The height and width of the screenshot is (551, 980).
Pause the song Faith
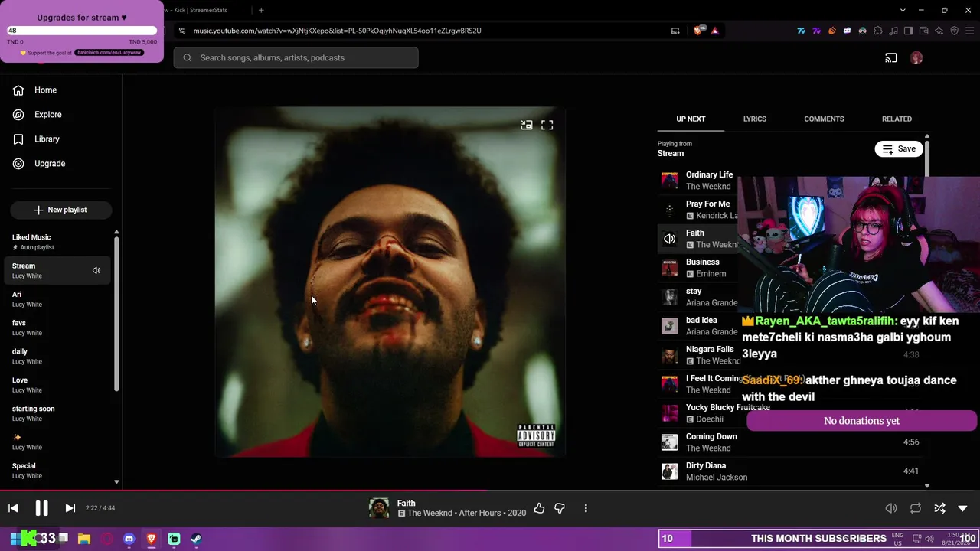coord(41,508)
